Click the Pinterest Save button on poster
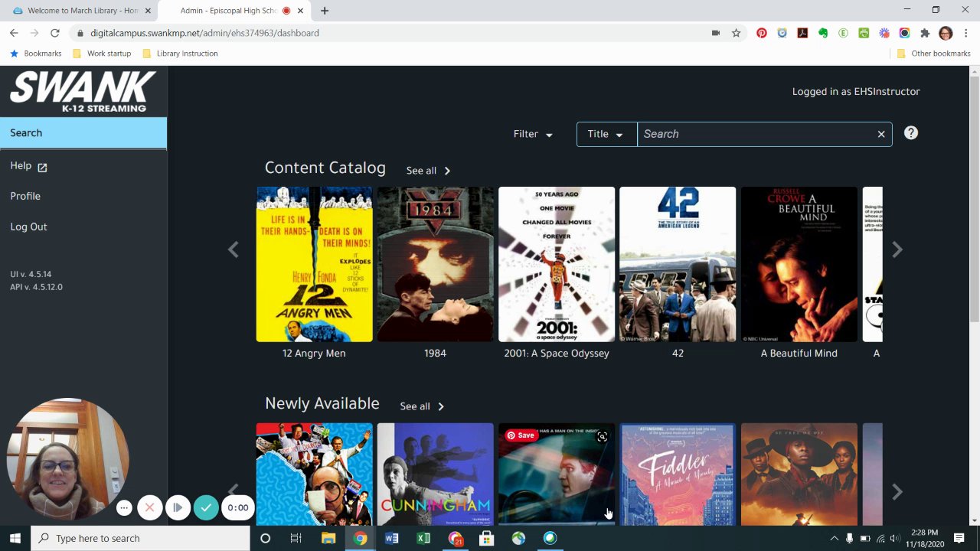The width and height of the screenshot is (980, 551). click(x=521, y=435)
